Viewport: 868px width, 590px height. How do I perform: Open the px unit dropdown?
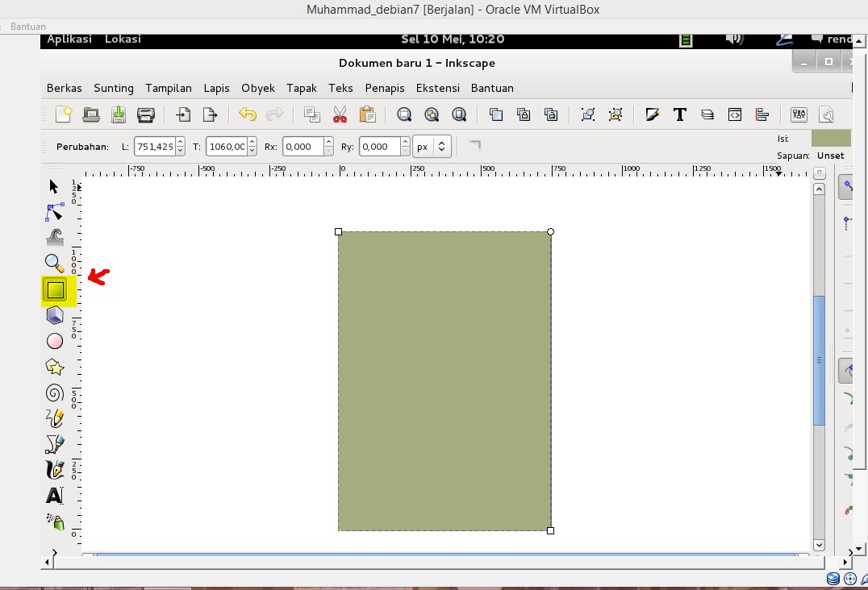(432, 146)
